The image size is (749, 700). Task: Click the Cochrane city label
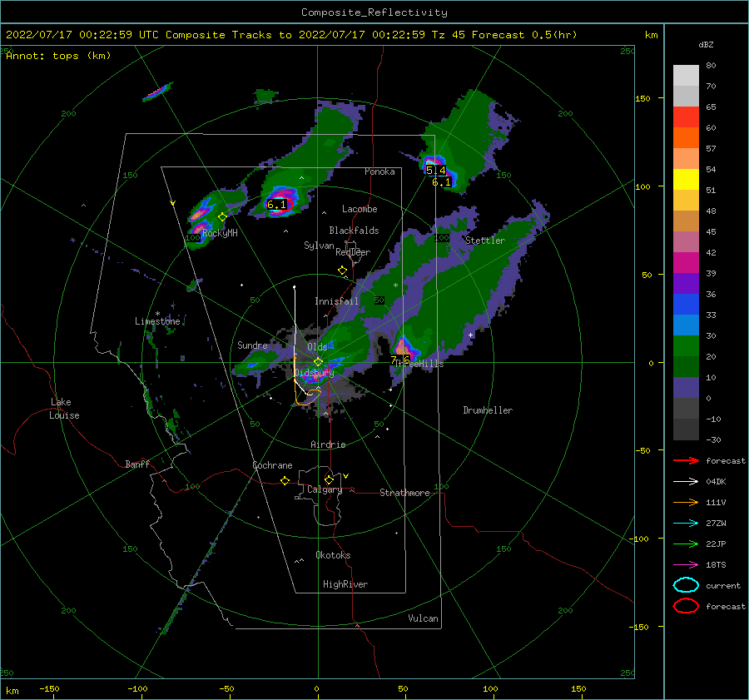click(272, 465)
